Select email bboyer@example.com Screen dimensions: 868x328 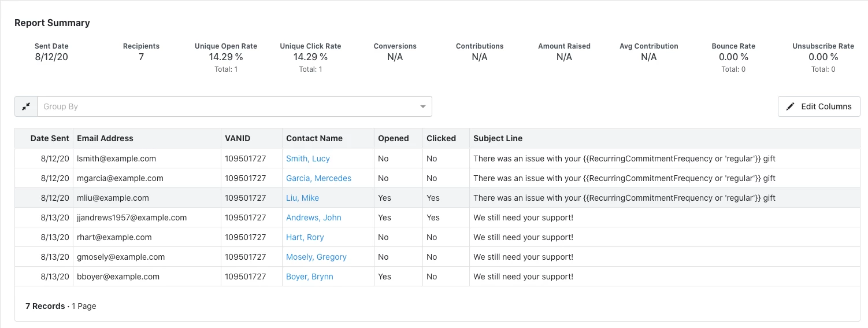(x=118, y=277)
